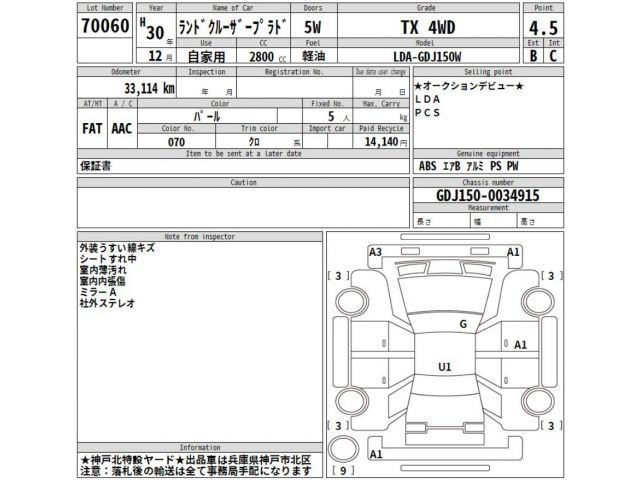
Task: Click lot number 70060
Action: click(x=105, y=26)
